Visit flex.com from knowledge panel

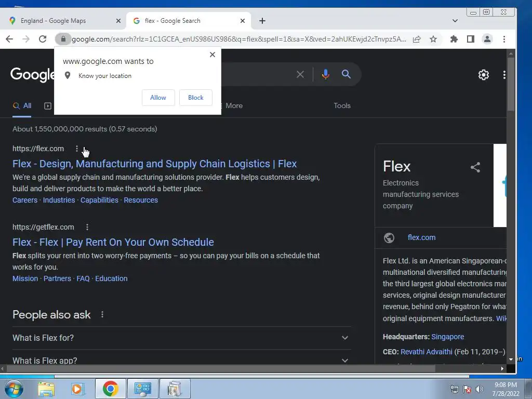coord(422,237)
